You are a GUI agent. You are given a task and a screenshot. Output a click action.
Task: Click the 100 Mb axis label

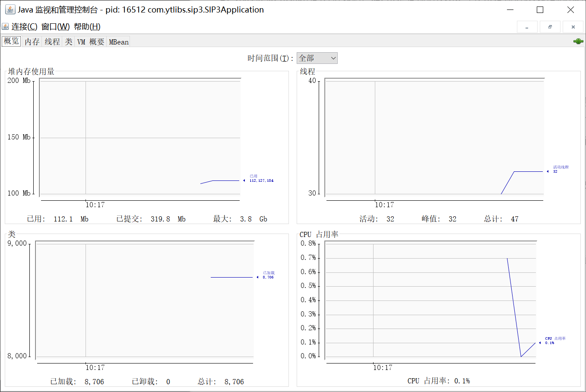click(19, 193)
